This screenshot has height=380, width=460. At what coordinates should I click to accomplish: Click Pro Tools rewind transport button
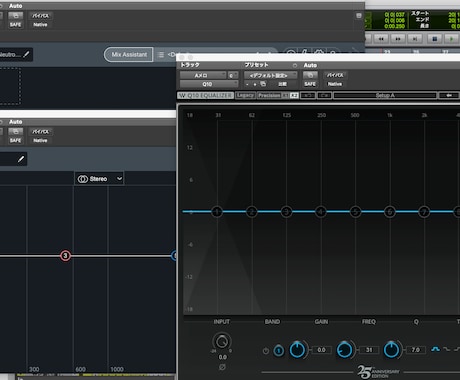(x=381, y=39)
